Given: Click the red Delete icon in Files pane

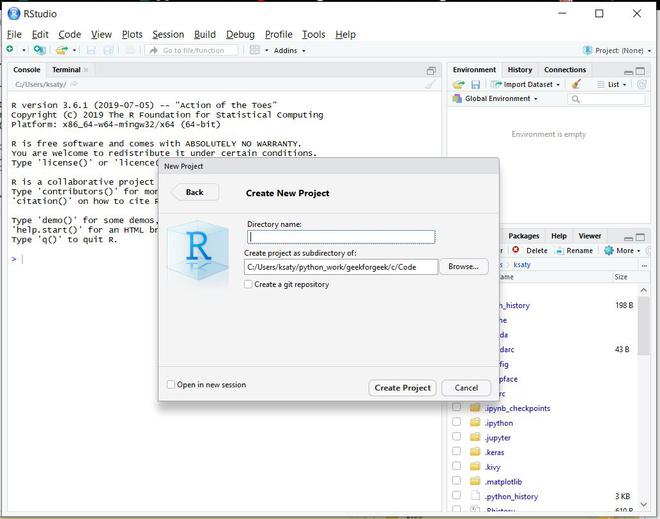Looking at the screenshot, I should point(516,250).
